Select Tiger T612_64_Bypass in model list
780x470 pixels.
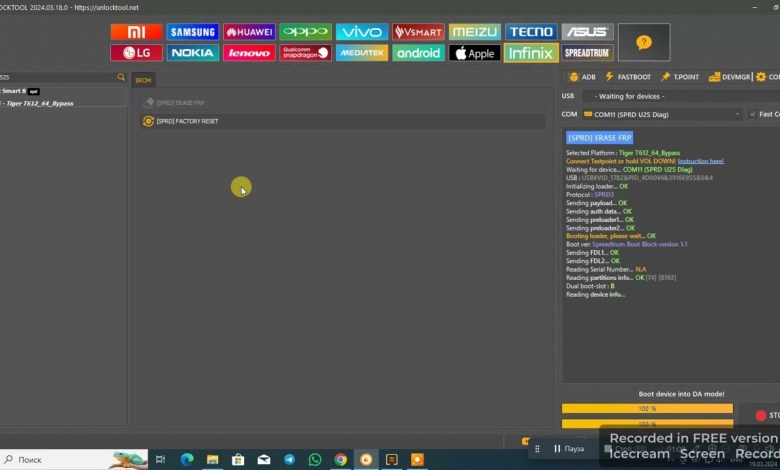[x=40, y=103]
